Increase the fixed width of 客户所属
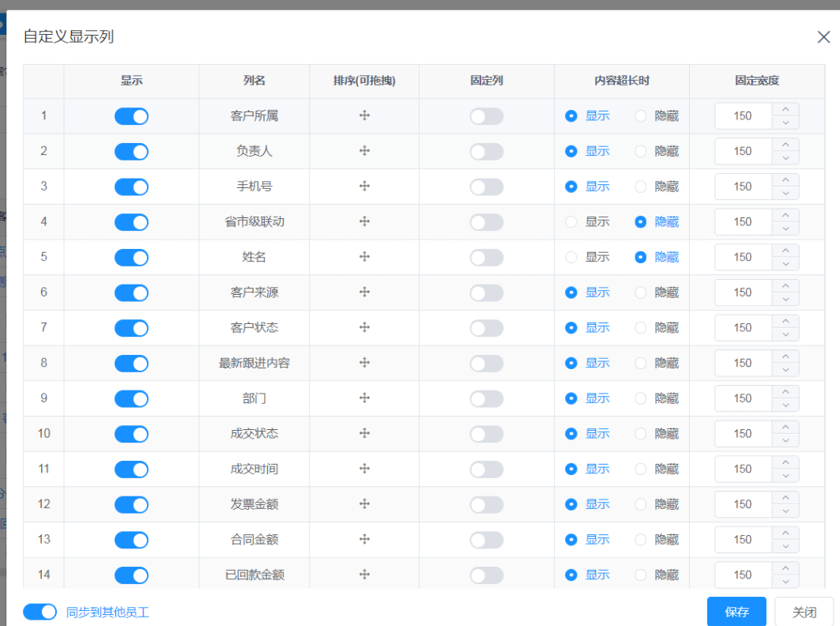The width and height of the screenshot is (840, 626). pyautogui.click(x=784, y=111)
